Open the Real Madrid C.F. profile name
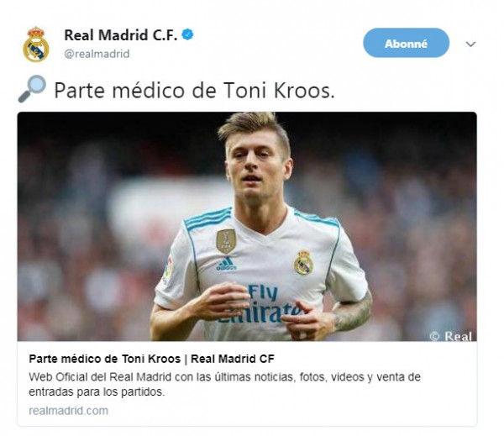 coord(120,35)
